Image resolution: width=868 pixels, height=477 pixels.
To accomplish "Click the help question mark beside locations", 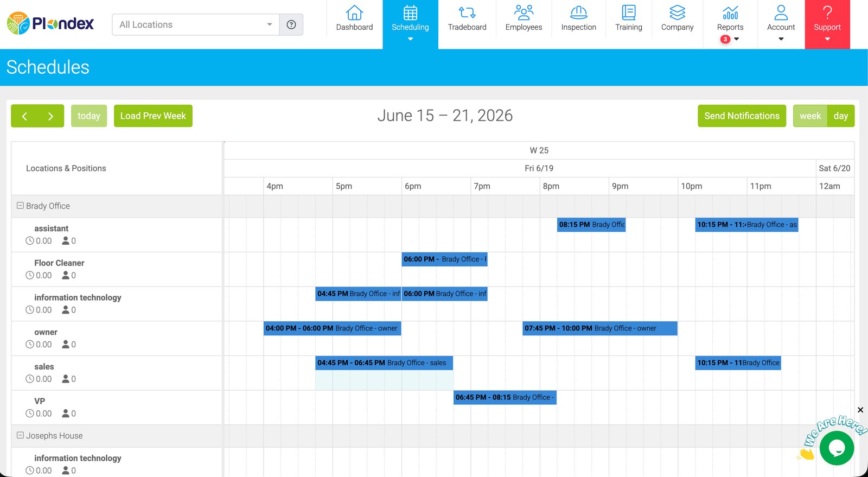I will tap(291, 24).
